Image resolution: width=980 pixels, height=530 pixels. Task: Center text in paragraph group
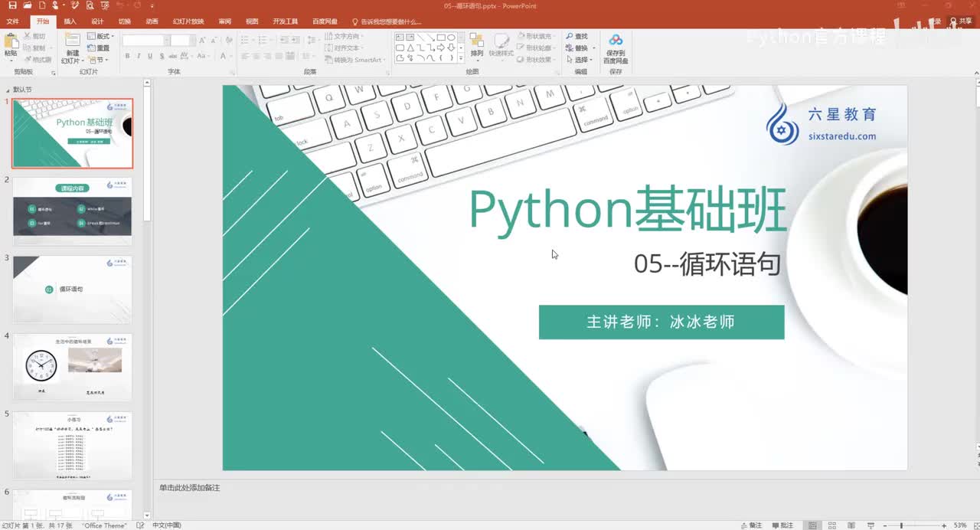pyautogui.click(x=256, y=56)
